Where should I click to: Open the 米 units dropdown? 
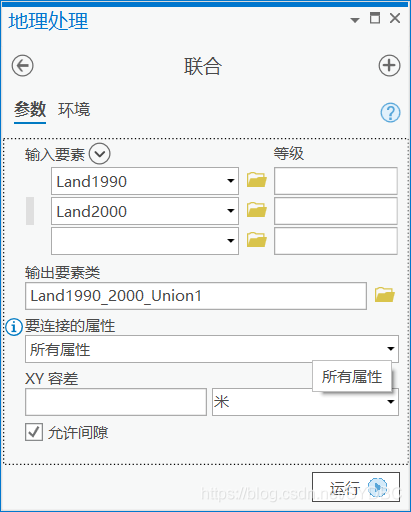[305, 402]
